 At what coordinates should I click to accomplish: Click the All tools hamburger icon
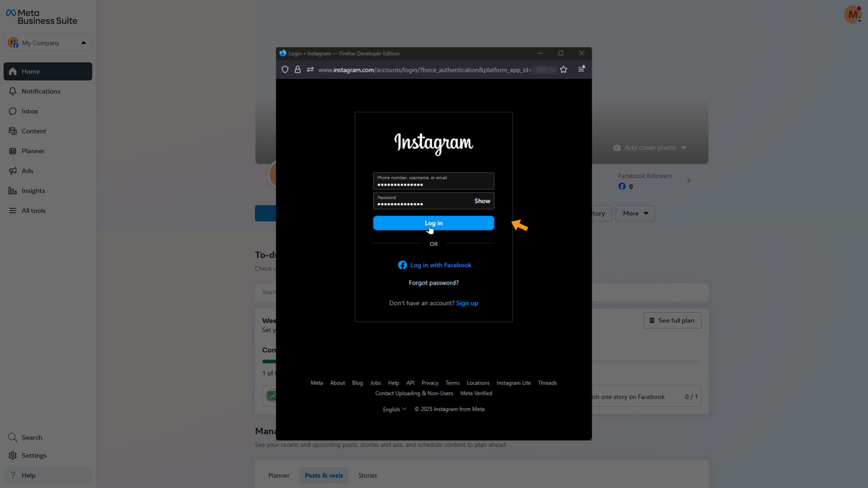13,211
